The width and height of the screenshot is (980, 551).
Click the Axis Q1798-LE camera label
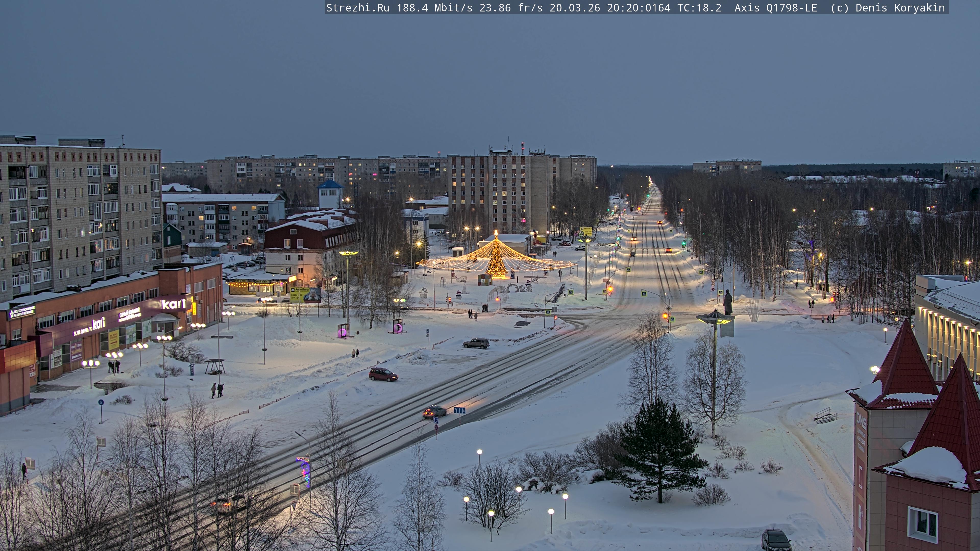[x=775, y=8]
